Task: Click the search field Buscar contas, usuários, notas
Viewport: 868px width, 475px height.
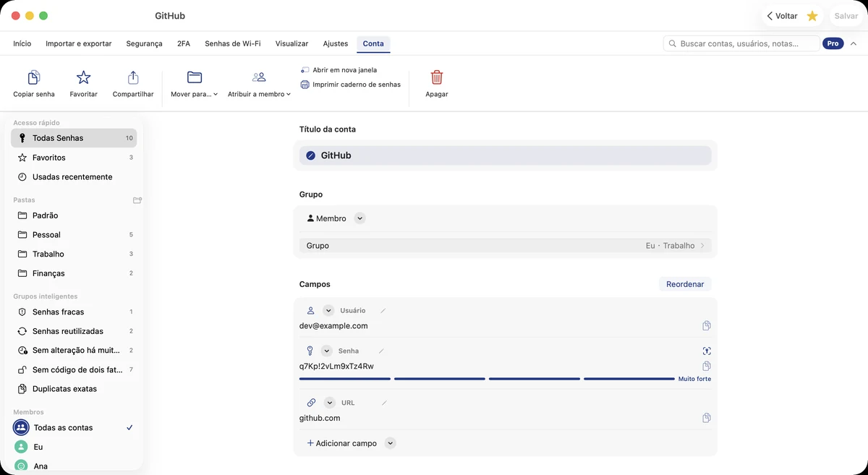Action: coord(741,44)
